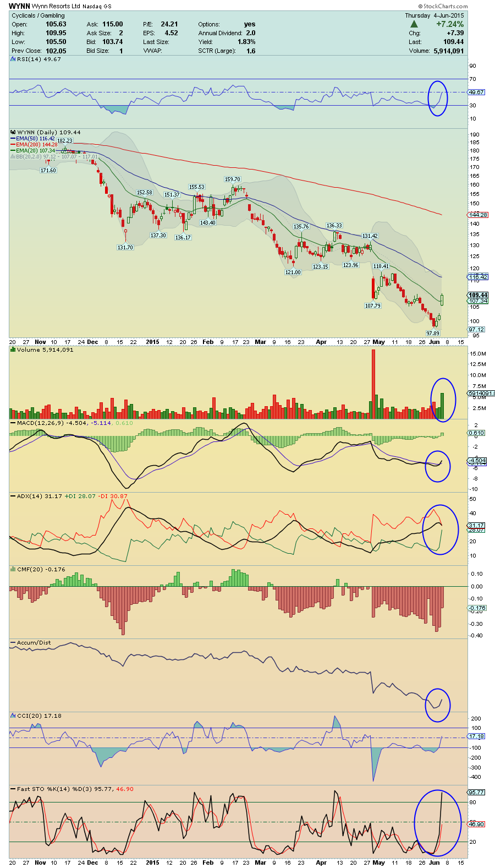
Task: Click the bar icon beside Volume label
Action: point(13,350)
